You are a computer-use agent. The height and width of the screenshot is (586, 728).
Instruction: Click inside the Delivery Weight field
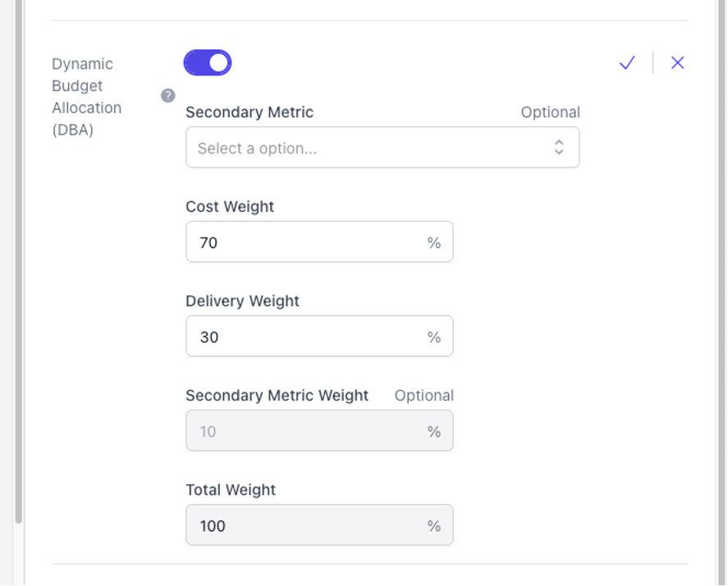319,336
